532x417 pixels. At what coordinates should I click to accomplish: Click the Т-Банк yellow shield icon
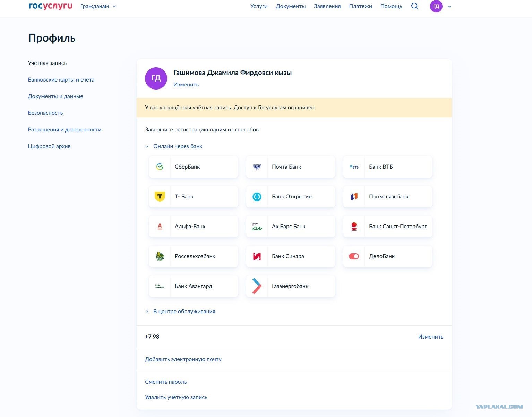pyautogui.click(x=160, y=197)
